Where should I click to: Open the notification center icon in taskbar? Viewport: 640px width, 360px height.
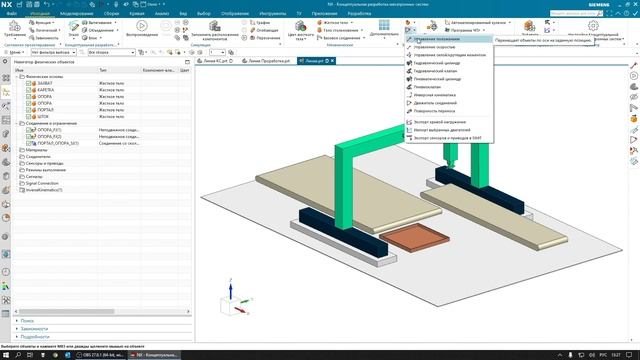pos(629,355)
